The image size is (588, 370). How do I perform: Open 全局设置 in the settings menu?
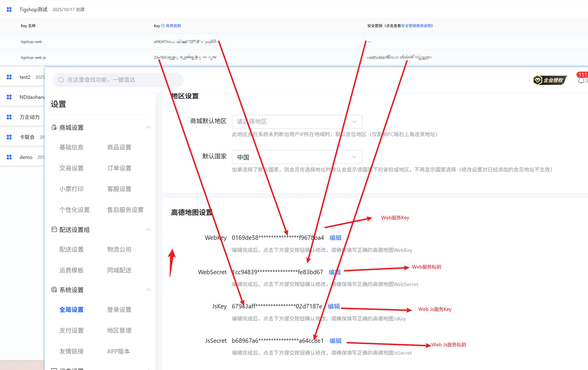(71, 310)
